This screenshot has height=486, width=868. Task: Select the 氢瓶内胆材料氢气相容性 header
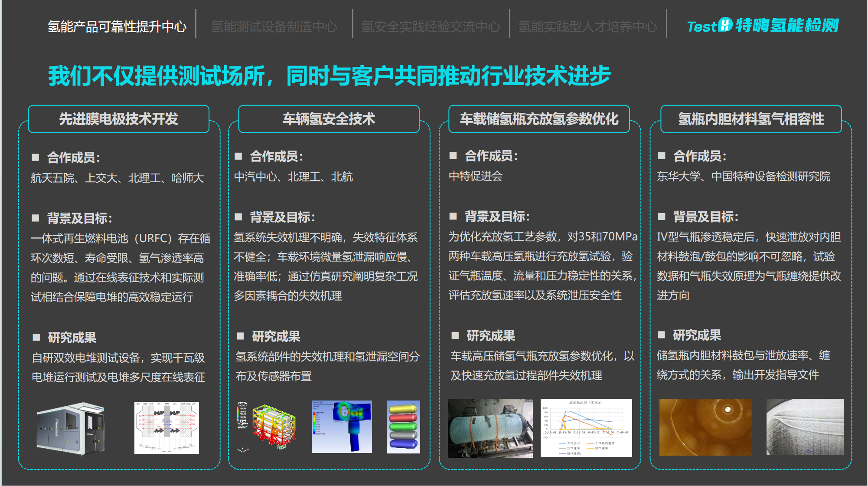pyautogui.click(x=751, y=119)
